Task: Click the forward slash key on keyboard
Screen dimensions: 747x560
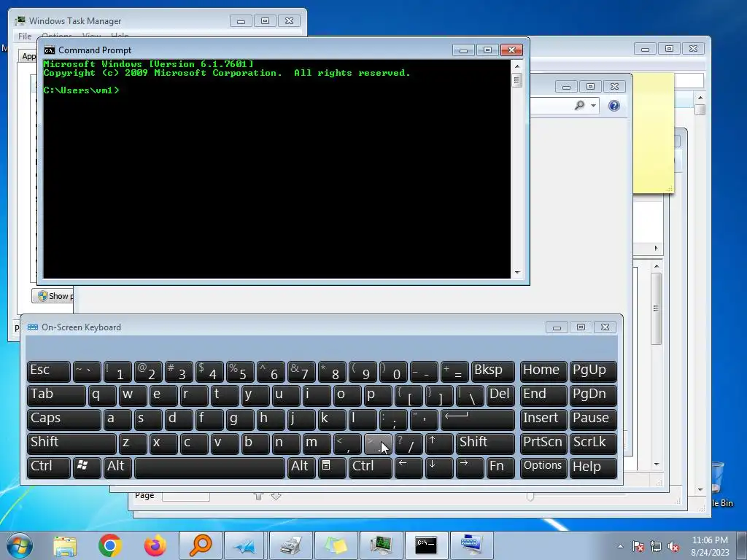Action: pyautogui.click(x=409, y=443)
